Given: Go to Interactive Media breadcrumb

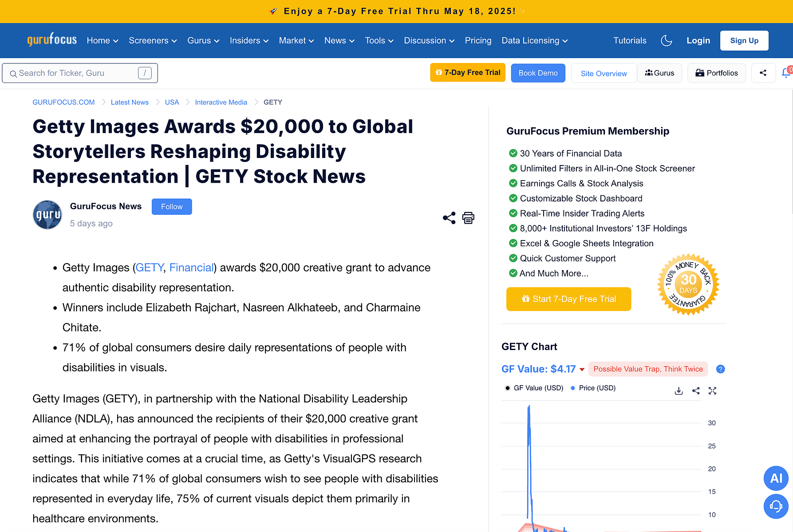Looking at the screenshot, I should pyautogui.click(x=221, y=102).
